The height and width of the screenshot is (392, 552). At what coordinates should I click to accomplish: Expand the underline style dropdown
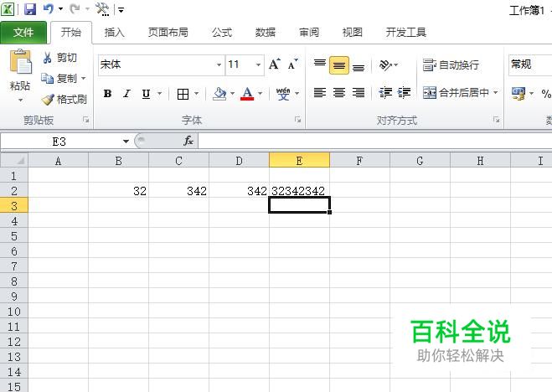pyautogui.click(x=159, y=94)
